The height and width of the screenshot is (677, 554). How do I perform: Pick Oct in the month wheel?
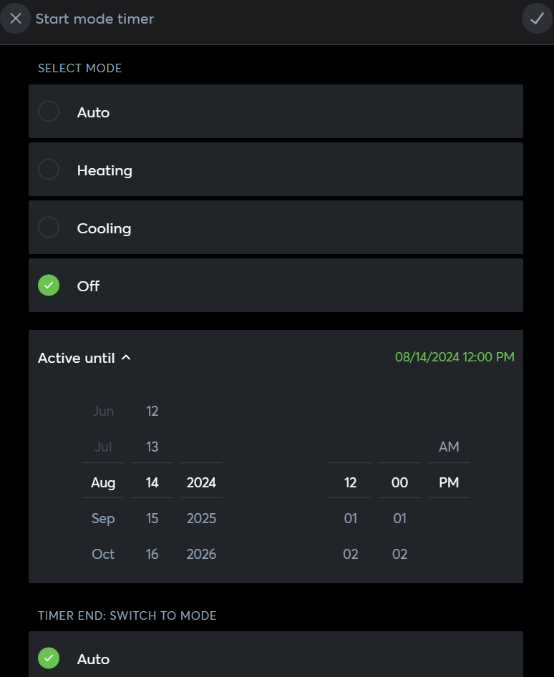point(103,554)
